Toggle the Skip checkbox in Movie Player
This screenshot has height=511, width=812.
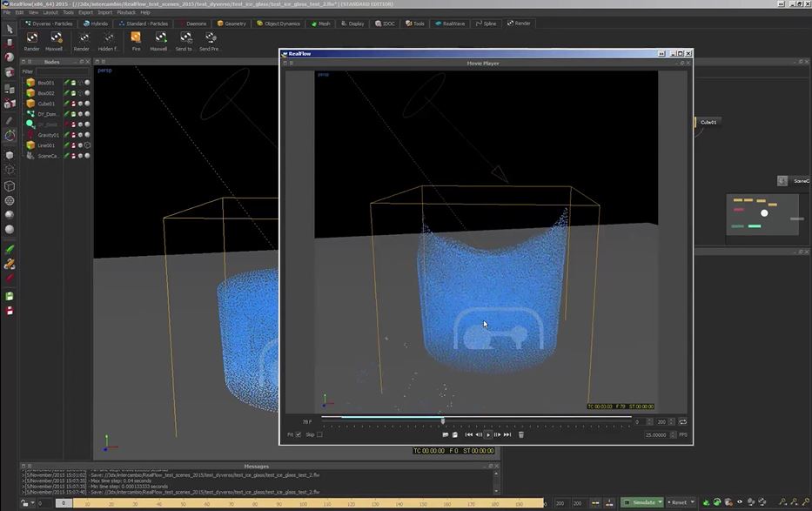[319, 434]
